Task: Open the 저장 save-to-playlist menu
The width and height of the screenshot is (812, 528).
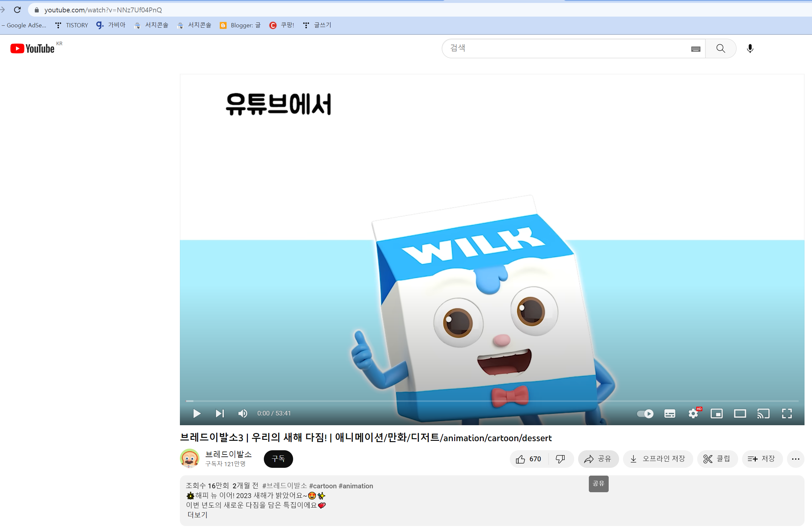Action: click(x=762, y=459)
